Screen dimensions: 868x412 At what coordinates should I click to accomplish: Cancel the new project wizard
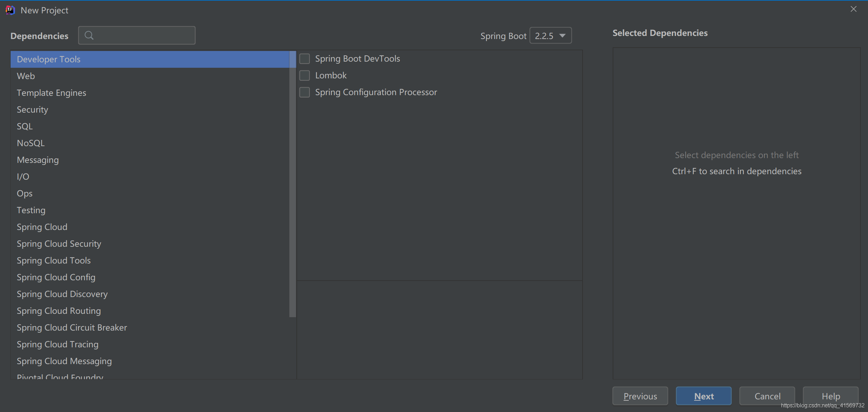pyautogui.click(x=767, y=396)
